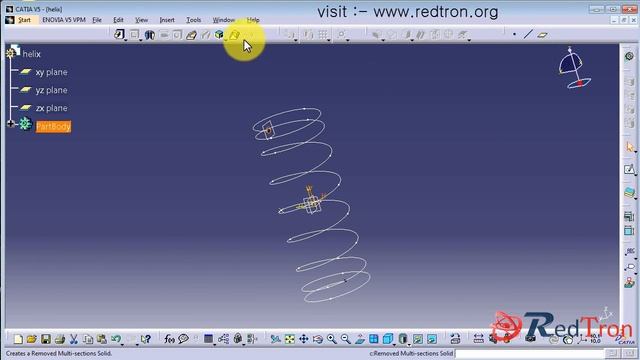The width and height of the screenshot is (640, 360).
Task: Open the View menu
Action: 141,20
